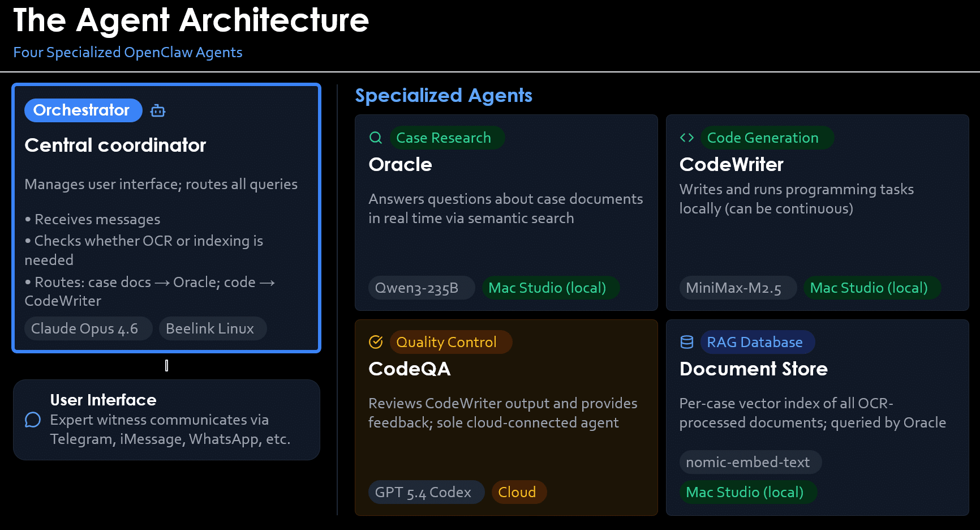Click the Receives messages bullet
The height and width of the screenshot is (530, 980).
pyautogui.click(x=92, y=219)
